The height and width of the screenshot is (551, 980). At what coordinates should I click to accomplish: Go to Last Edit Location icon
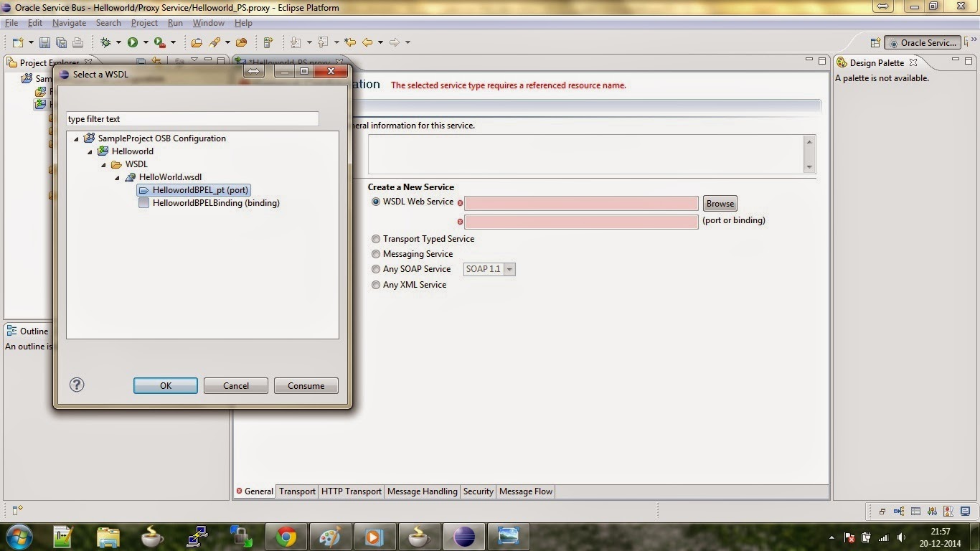pyautogui.click(x=350, y=43)
